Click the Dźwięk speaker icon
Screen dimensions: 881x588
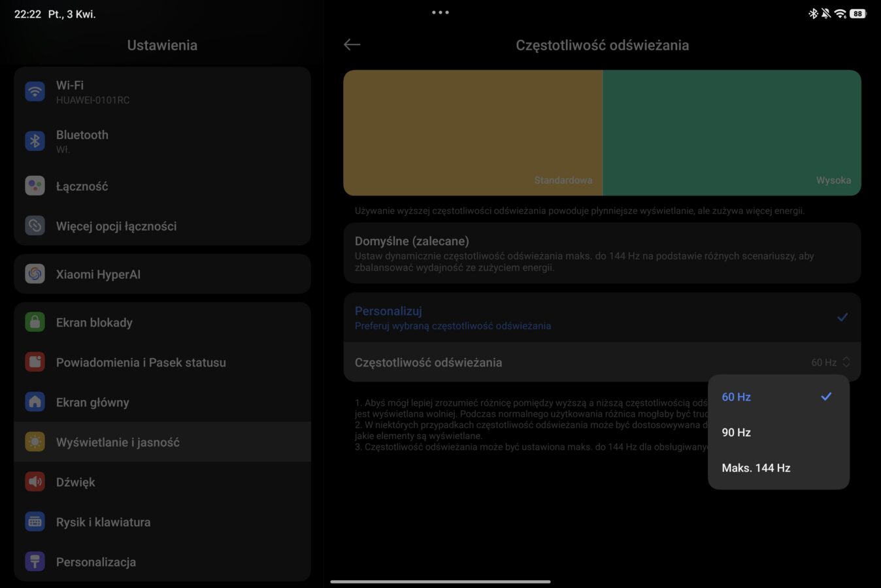35,482
